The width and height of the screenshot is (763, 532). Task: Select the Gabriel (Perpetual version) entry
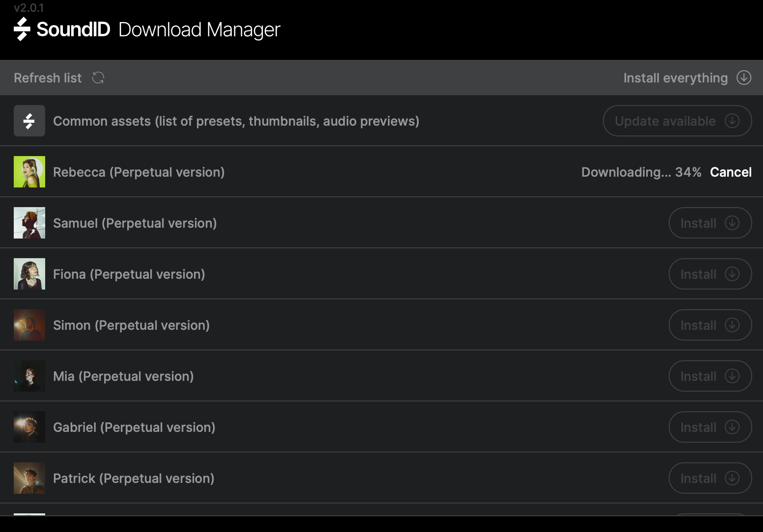tap(134, 427)
